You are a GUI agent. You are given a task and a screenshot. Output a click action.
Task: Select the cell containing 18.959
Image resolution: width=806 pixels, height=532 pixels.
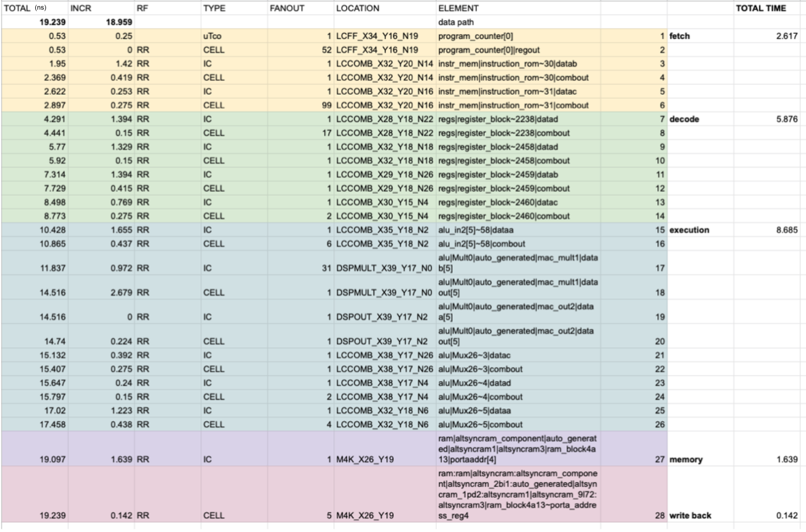click(118, 22)
